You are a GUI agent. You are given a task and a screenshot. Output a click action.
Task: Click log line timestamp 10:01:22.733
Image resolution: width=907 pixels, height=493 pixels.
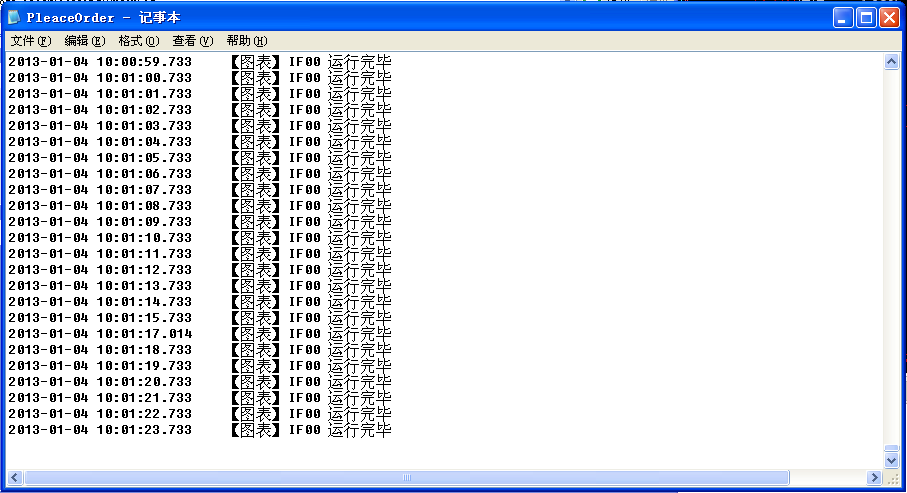(143, 414)
